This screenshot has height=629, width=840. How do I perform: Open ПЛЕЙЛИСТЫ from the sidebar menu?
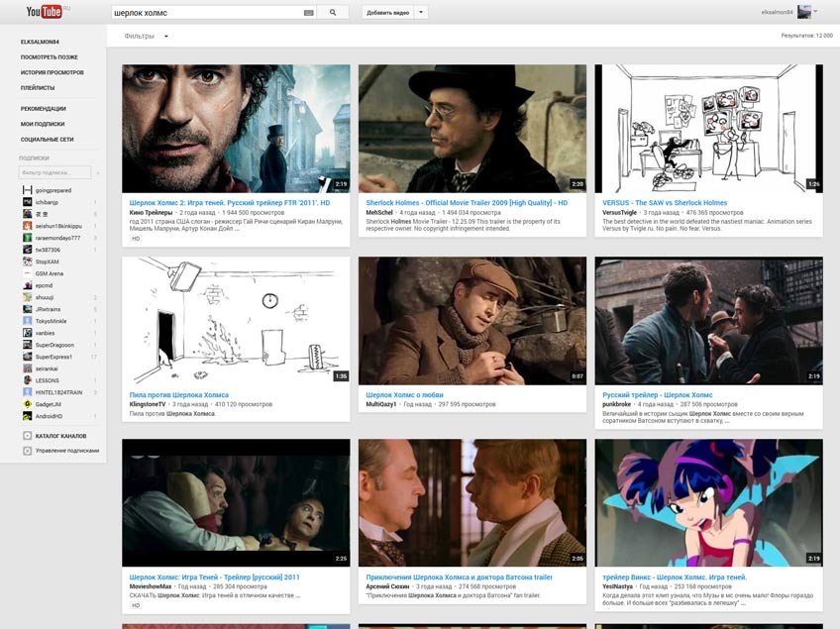[x=41, y=87]
